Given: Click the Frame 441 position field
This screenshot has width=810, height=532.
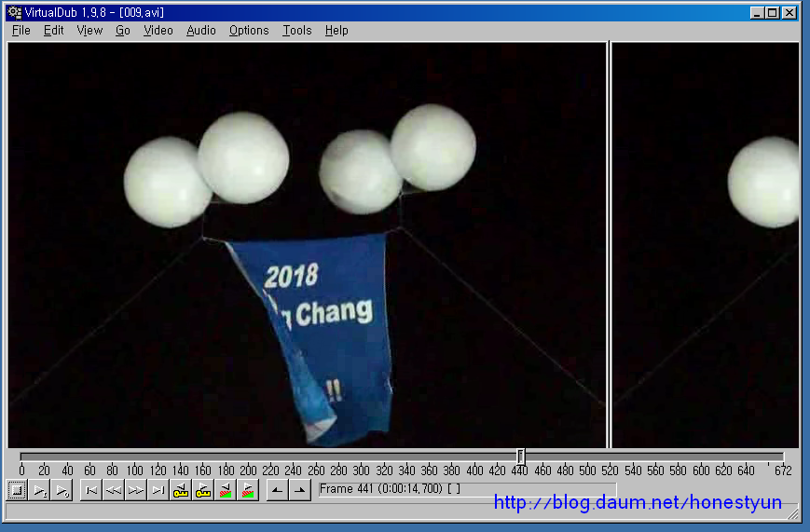Looking at the screenshot, I should [x=468, y=489].
